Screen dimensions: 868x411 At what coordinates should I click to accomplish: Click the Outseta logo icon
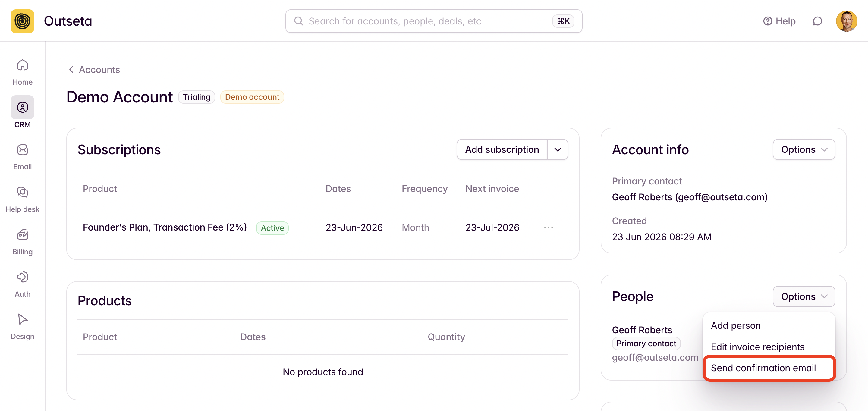[22, 21]
